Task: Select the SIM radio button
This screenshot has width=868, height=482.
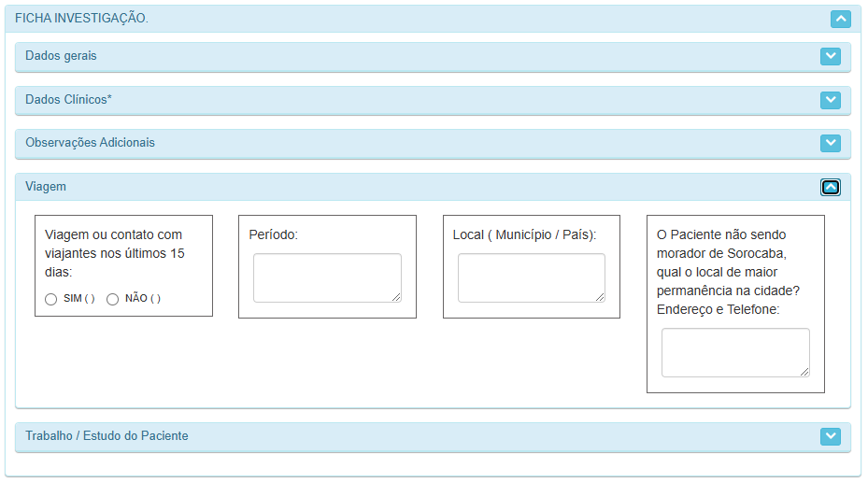Action: click(51, 299)
